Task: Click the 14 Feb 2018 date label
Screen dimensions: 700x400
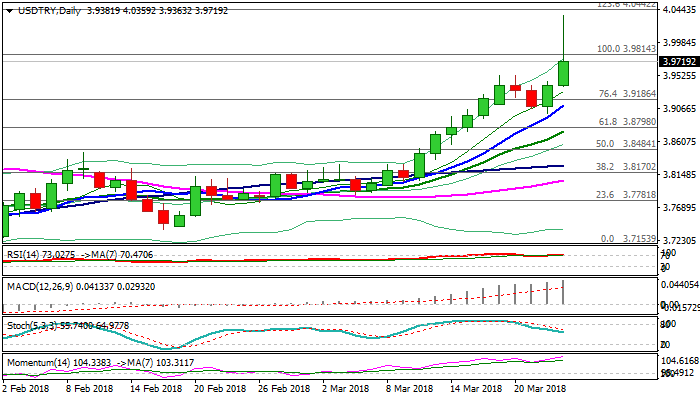Action: (156, 388)
